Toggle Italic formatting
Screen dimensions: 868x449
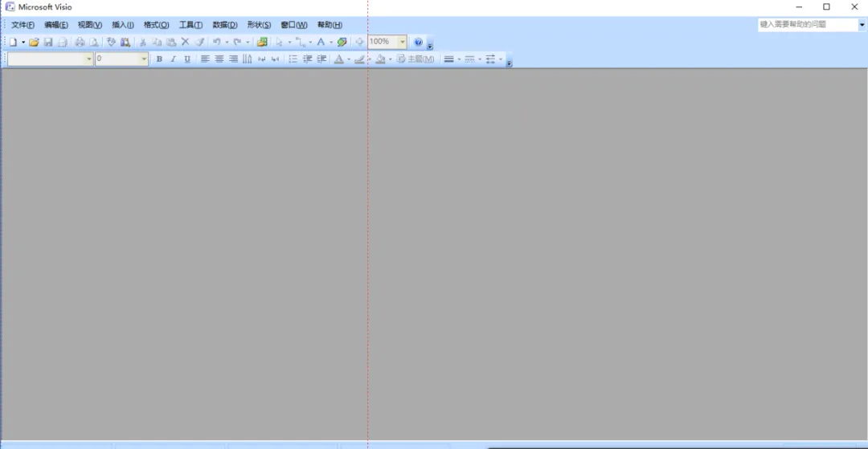pyautogui.click(x=174, y=59)
